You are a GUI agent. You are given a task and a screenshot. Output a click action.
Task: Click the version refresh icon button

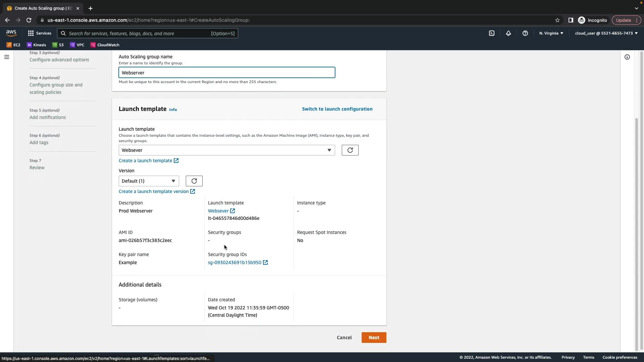pos(194,181)
